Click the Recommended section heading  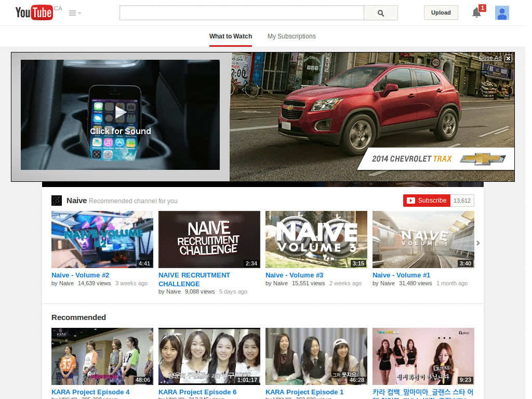coord(79,317)
